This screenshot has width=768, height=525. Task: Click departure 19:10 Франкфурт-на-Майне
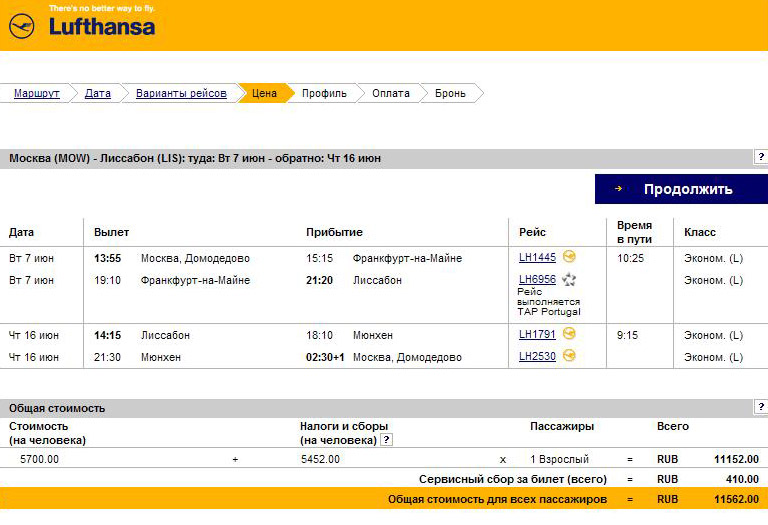click(x=172, y=280)
